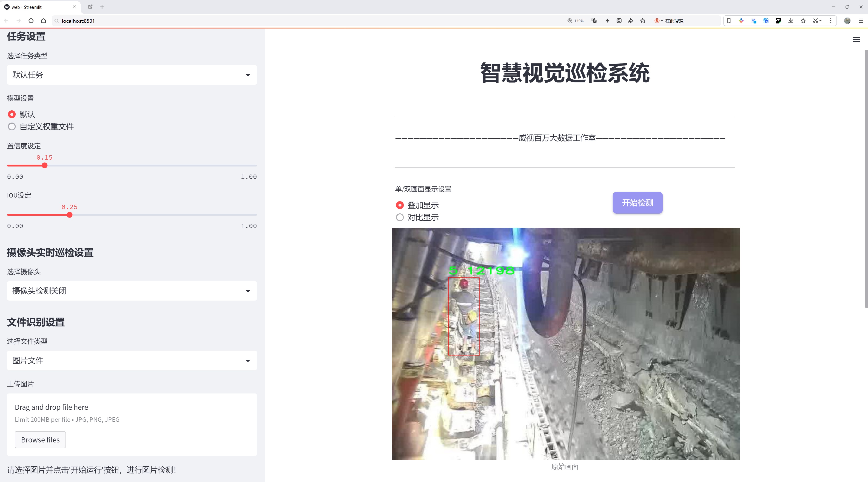This screenshot has height=482, width=868.
Task: Click the main page vertical scrollbar
Action: click(x=866, y=179)
